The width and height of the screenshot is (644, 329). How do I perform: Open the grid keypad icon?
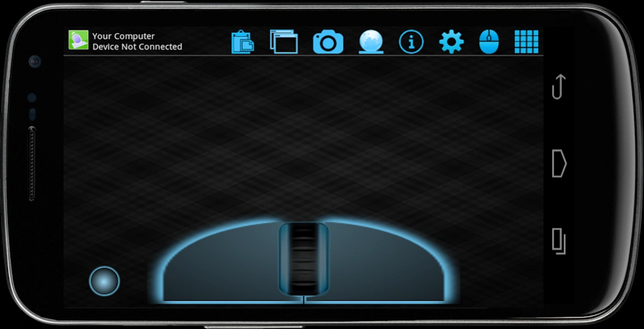[x=526, y=42]
